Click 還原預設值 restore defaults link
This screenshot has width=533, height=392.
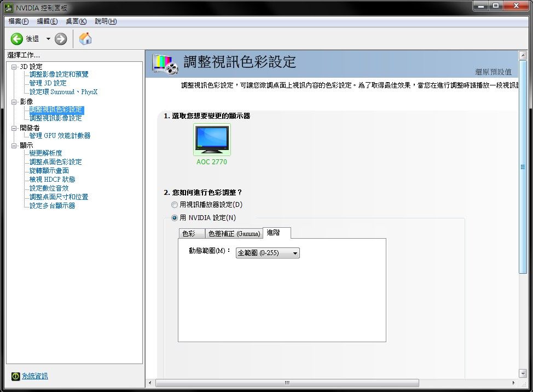click(493, 72)
